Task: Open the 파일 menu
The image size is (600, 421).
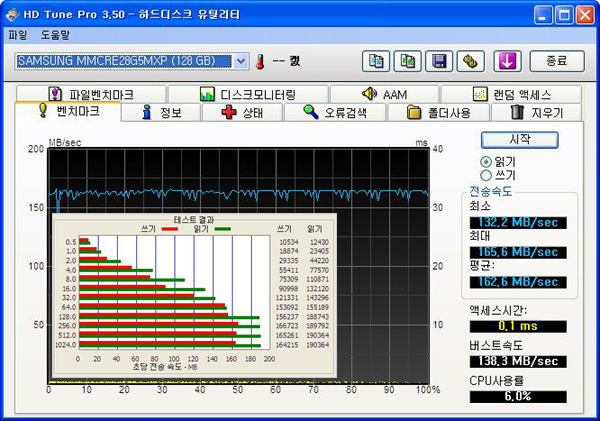Action: click(18, 35)
